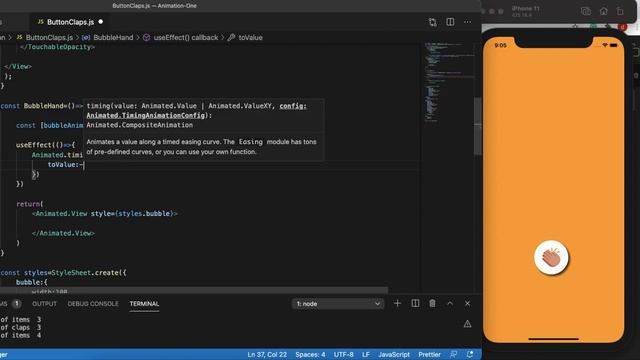Close the terminal panel
640x360 pixels.
click(467, 303)
